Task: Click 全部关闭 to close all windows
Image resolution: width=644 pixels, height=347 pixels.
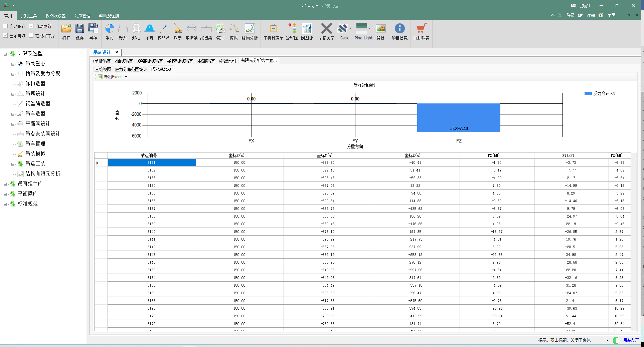Action: pos(326,32)
